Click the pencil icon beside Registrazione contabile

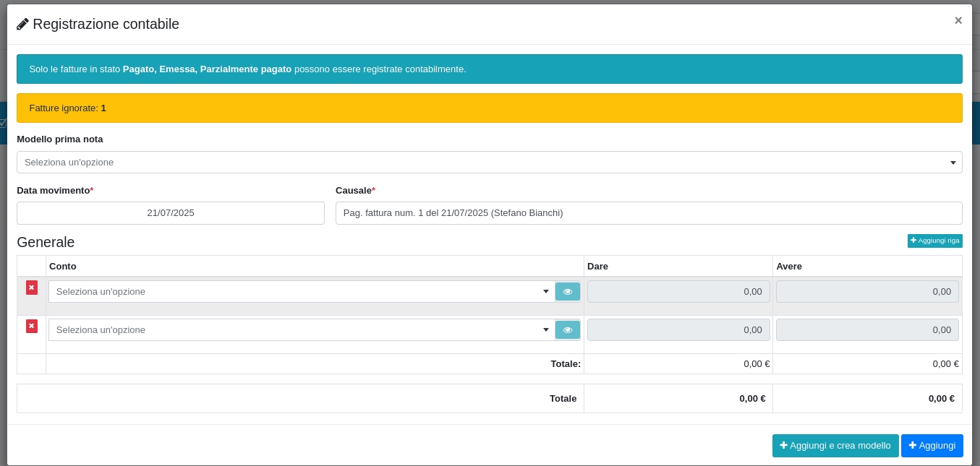click(23, 25)
